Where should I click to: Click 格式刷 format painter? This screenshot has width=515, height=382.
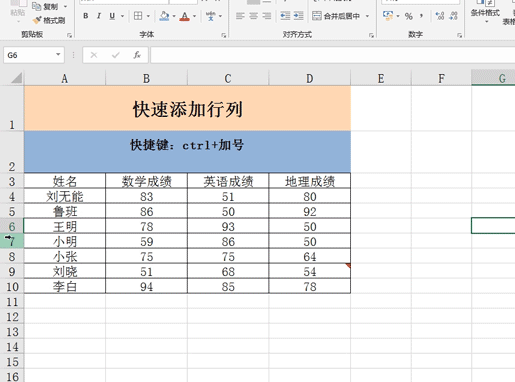pyautogui.click(x=49, y=20)
